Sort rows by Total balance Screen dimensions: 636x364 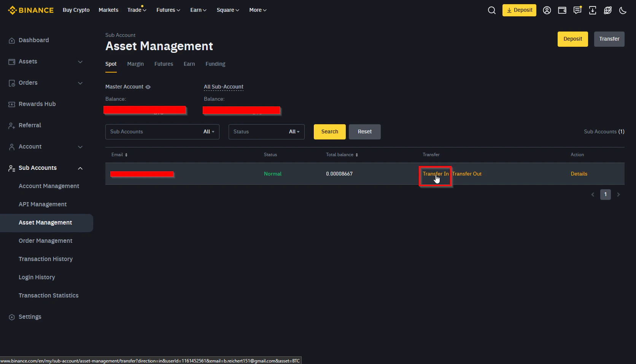[x=356, y=155]
